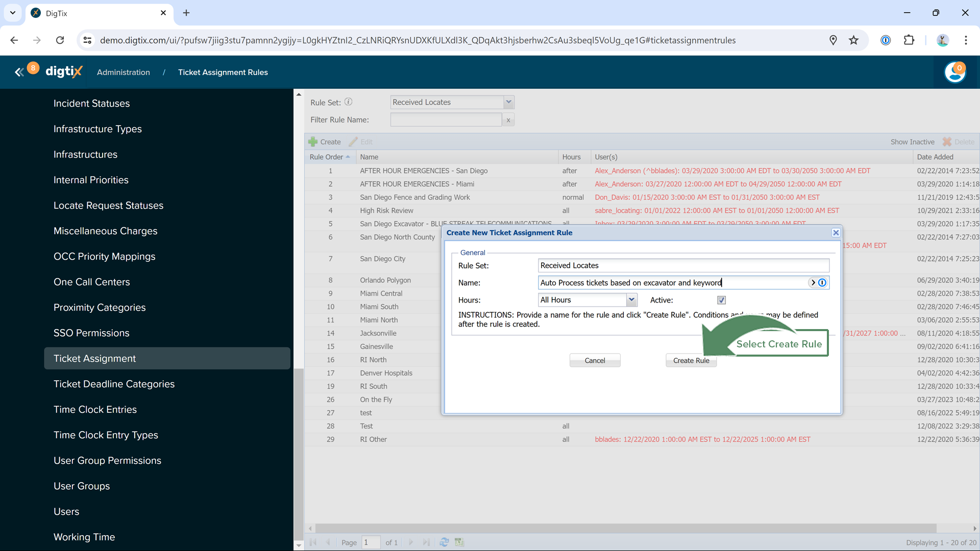
Task: Select User Groups in sidebar
Action: tap(82, 486)
